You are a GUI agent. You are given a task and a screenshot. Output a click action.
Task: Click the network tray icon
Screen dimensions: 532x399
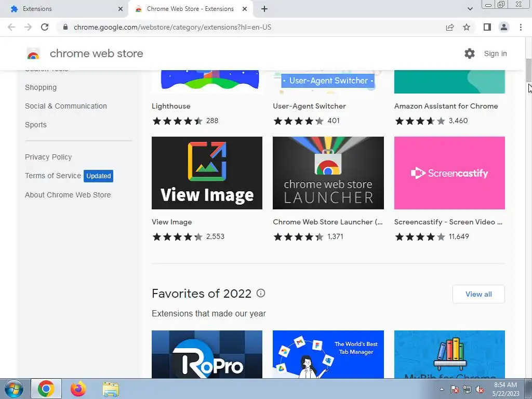(467, 389)
